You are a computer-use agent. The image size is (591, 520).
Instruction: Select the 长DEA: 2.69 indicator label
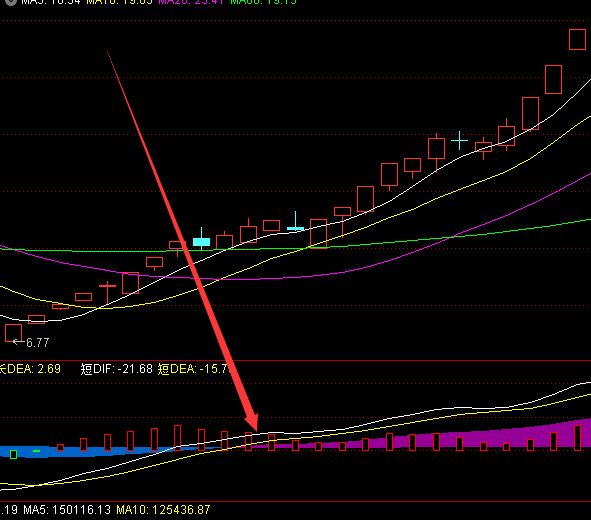[30, 369]
